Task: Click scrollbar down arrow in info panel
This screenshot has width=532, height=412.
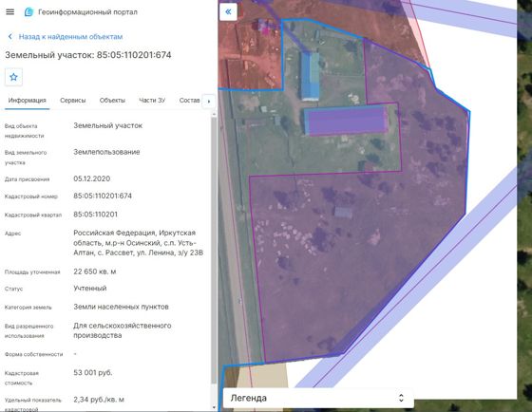Action: coord(214,407)
